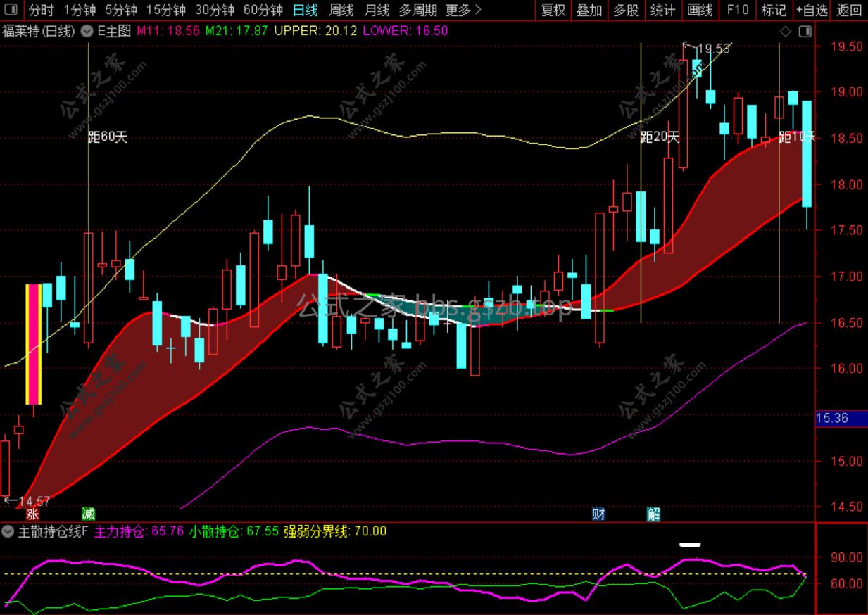Switch to the 分时 intraday view
The height and width of the screenshot is (615, 868).
(41, 10)
